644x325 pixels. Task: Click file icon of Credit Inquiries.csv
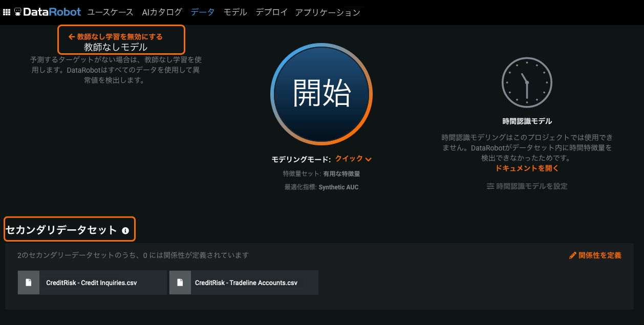(x=29, y=283)
